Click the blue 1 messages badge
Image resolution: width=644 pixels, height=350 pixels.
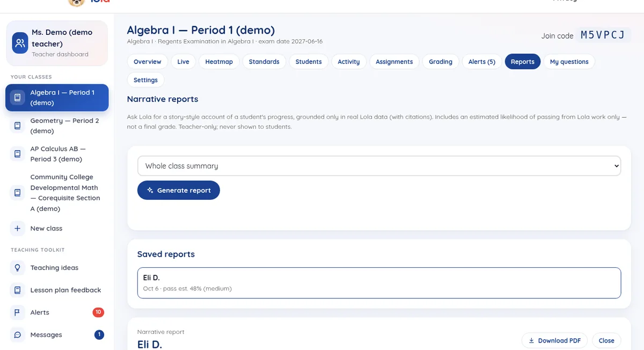99,335
